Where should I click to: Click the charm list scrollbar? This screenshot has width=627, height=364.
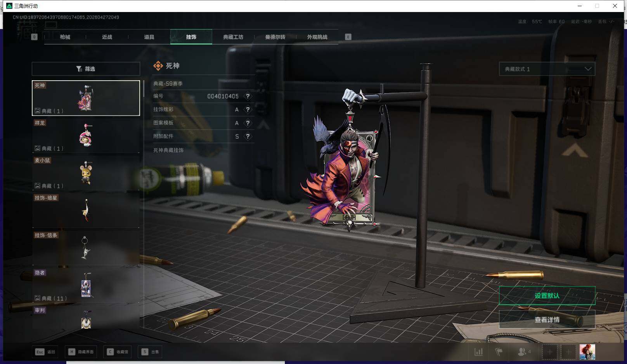pyautogui.click(x=144, y=89)
